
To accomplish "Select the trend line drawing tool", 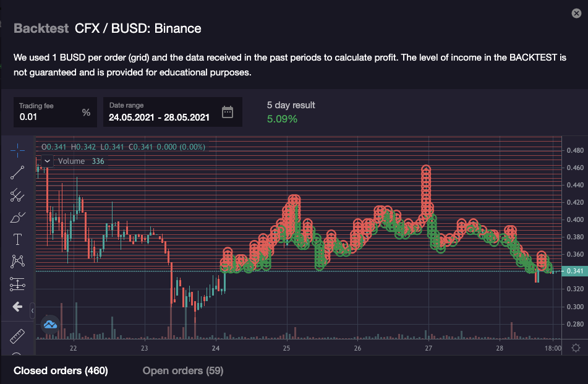I will pyautogui.click(x=17, y=173).
